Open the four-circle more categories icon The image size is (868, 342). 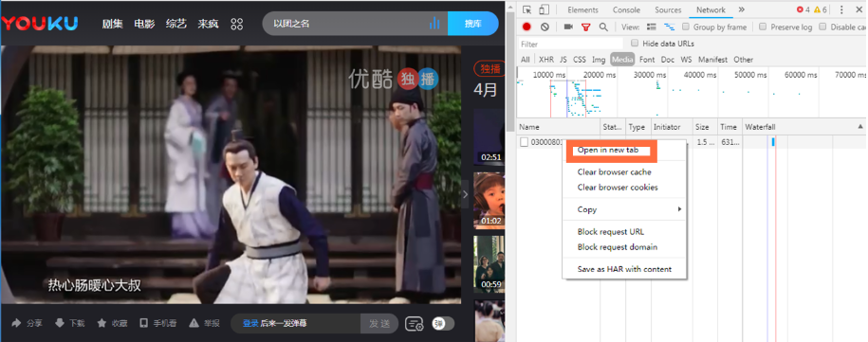click(x=237, y=24)
